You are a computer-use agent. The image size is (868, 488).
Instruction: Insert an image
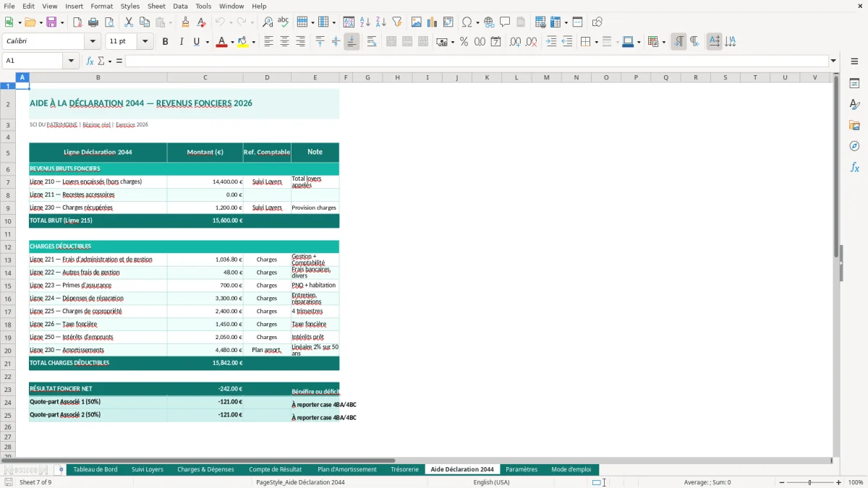coord(417,22)
